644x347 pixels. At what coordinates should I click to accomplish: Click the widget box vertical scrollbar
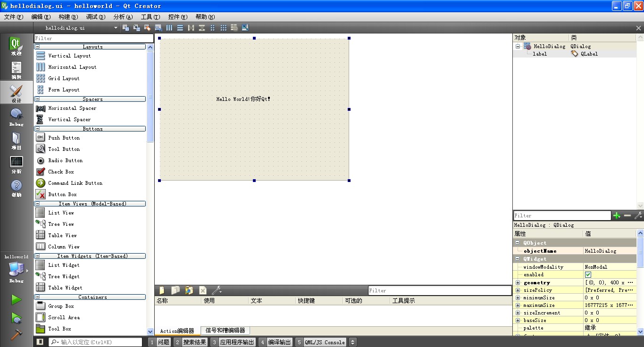[151, 96]
